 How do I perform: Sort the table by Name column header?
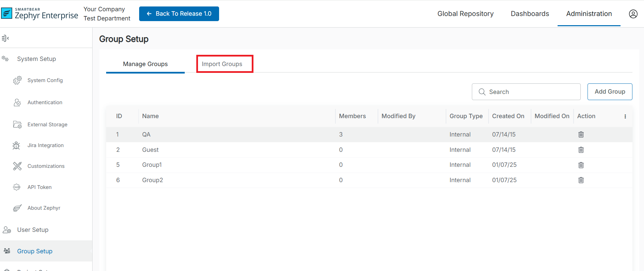[x=150, y=116]
